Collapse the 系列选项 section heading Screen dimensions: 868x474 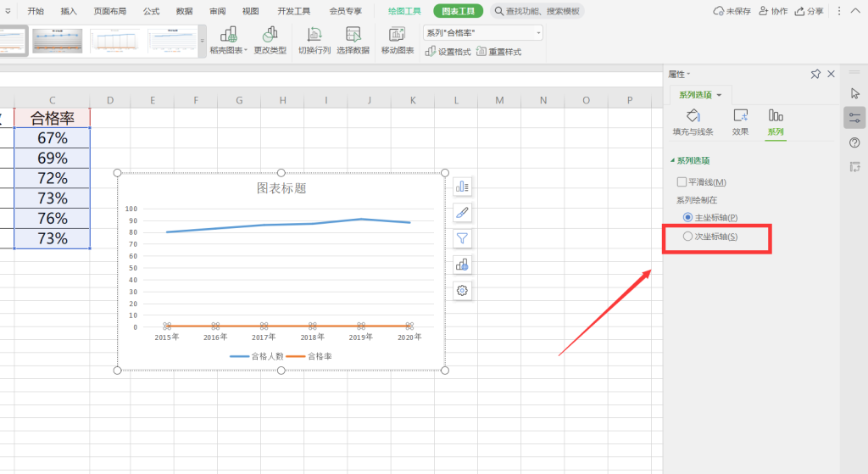pyautogui.click(x=690, y=160)
